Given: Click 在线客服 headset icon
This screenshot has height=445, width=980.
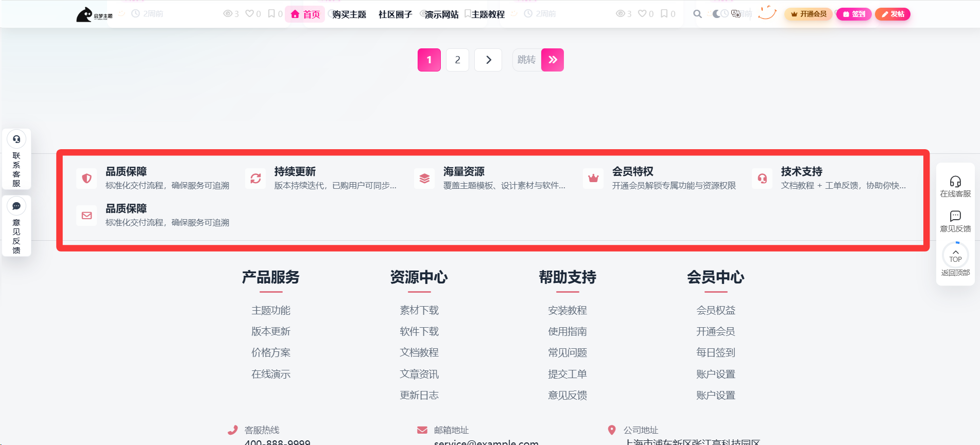Looking at the screenshot, I should pyautogui.click(x=955, y=182).
